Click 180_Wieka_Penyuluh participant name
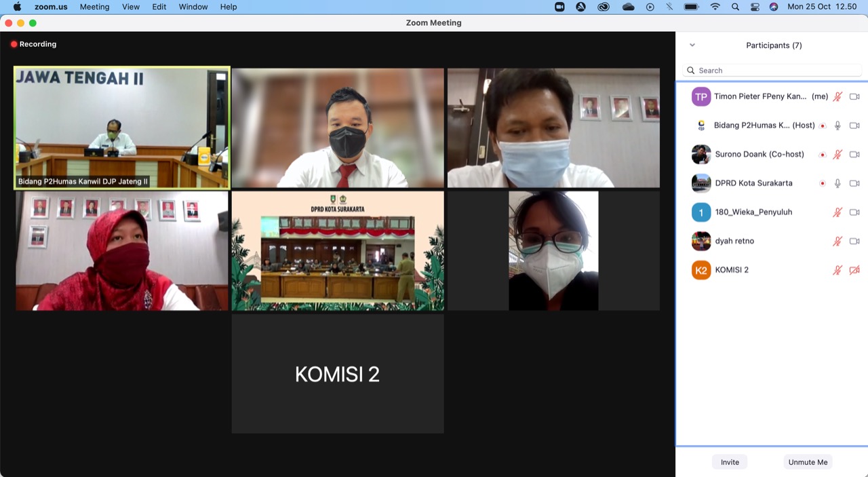Image resolution: width=868 pixels, height=477 pixels. pyautogui.click(x=753, y=212)
